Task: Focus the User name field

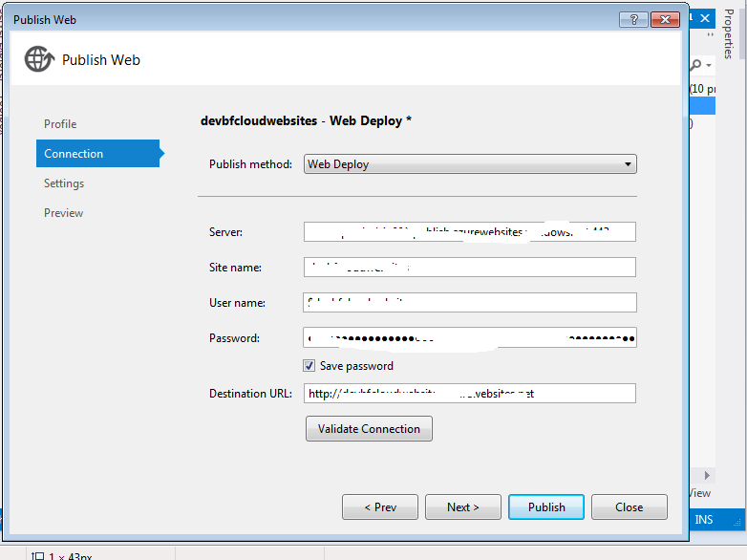Action: tap(470, 303)
